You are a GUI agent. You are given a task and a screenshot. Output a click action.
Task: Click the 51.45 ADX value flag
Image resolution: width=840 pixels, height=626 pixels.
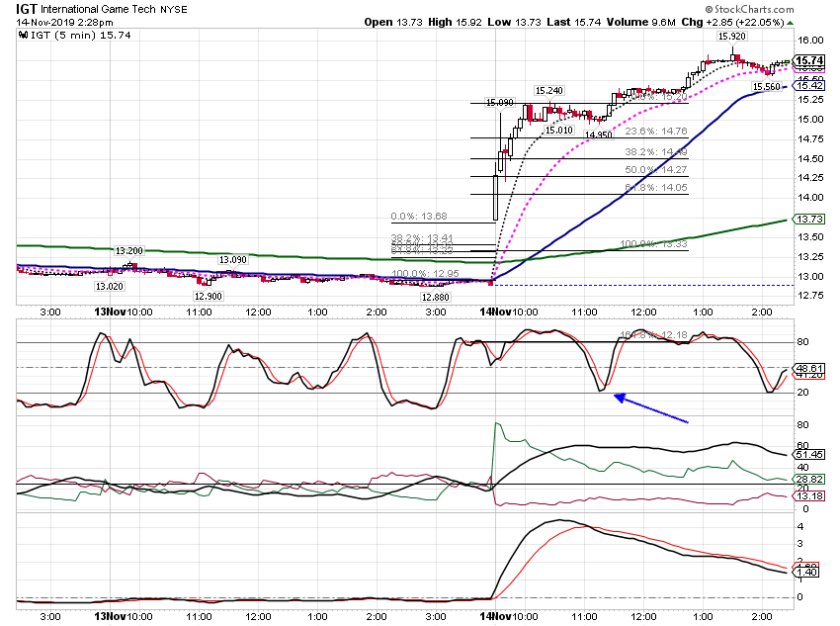coord(809,455)
